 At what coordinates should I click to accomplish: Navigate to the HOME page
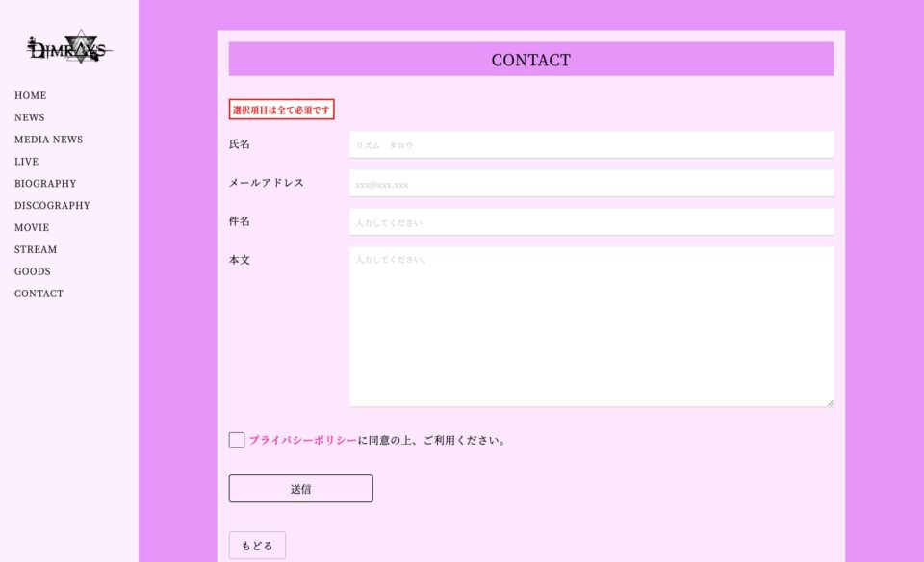point(30,95)
